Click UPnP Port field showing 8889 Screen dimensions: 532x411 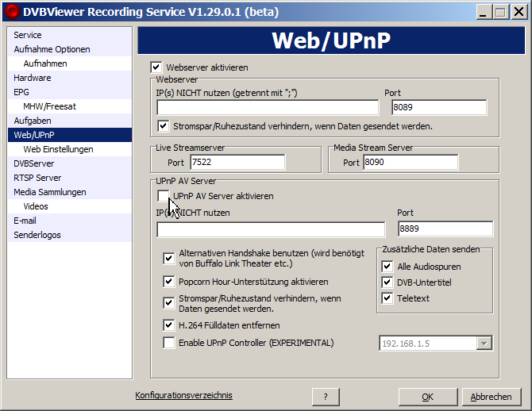445,229
